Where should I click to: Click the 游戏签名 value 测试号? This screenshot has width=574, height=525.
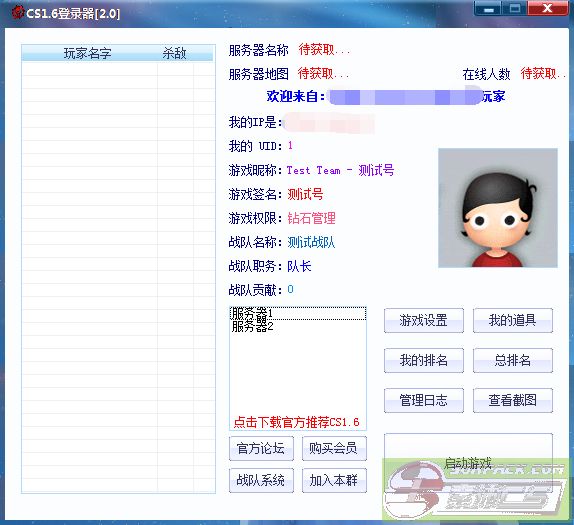pos(305,194)
